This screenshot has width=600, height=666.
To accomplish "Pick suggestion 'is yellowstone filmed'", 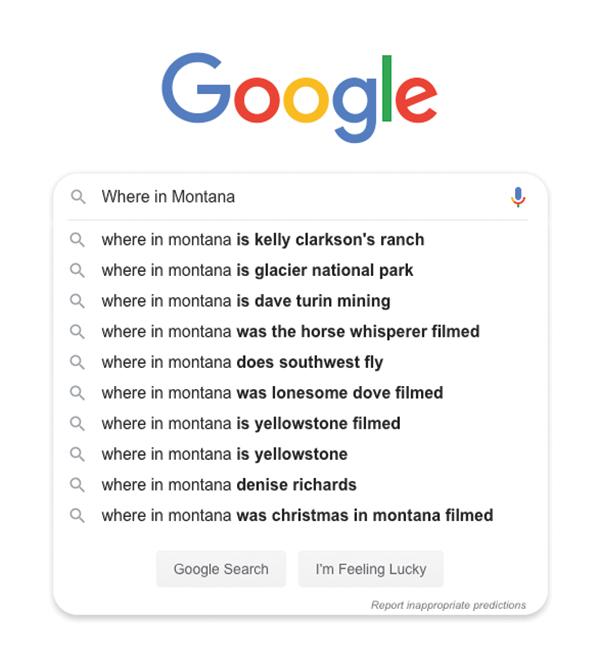I will (x=297, y=423).
